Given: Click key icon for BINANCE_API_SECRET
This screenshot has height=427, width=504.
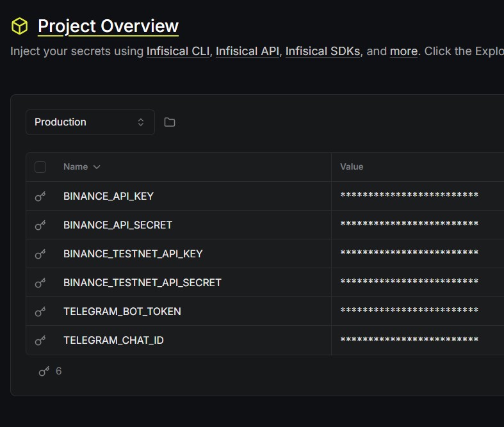Looking at the screenshot, I should (x=40, y=225).
